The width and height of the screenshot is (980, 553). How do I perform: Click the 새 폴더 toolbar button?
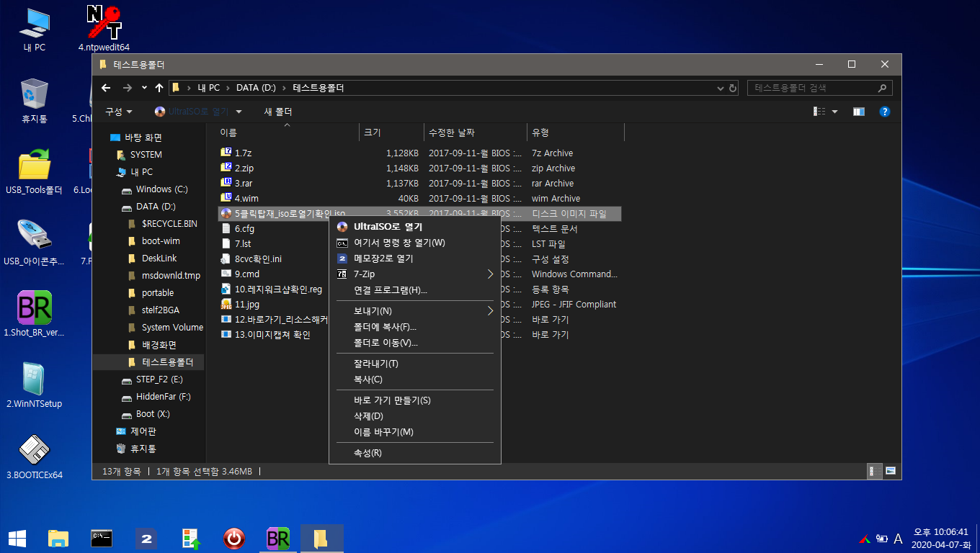[278, 112]
